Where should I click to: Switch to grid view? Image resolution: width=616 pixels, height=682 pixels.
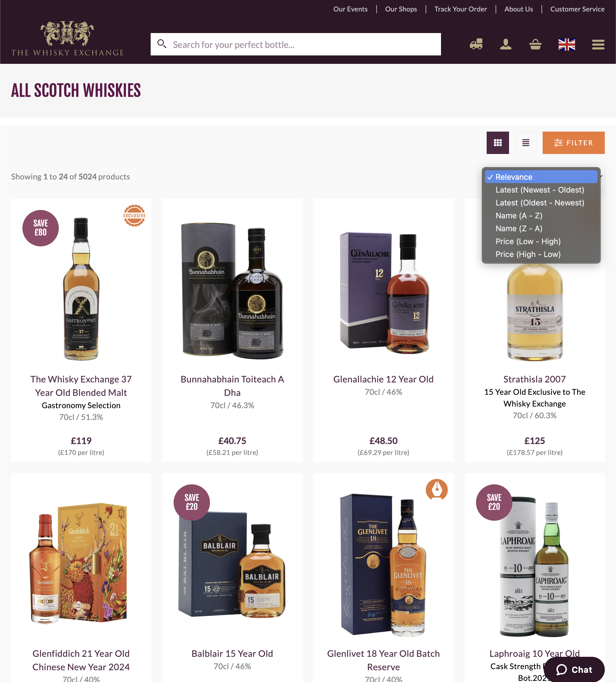pos(498,143)
